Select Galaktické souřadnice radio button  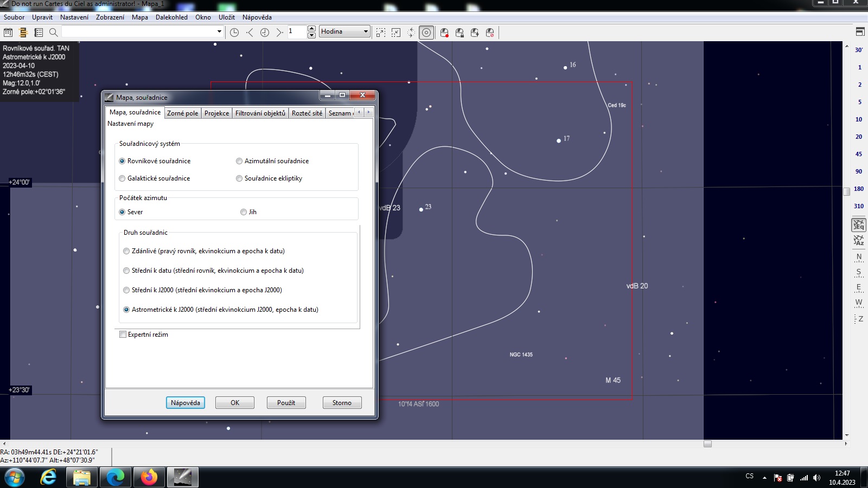123,178
